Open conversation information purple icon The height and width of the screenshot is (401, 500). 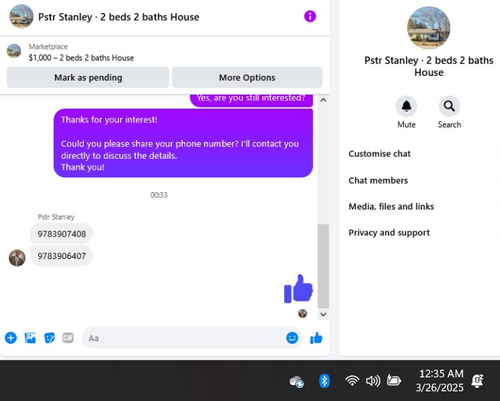[310, 16]
